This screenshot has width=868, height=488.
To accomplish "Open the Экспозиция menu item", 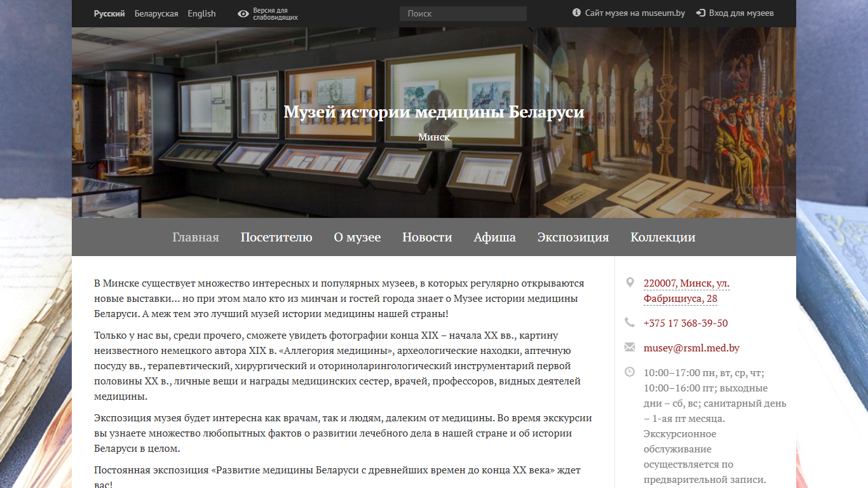I will click(x=573, y=237).
